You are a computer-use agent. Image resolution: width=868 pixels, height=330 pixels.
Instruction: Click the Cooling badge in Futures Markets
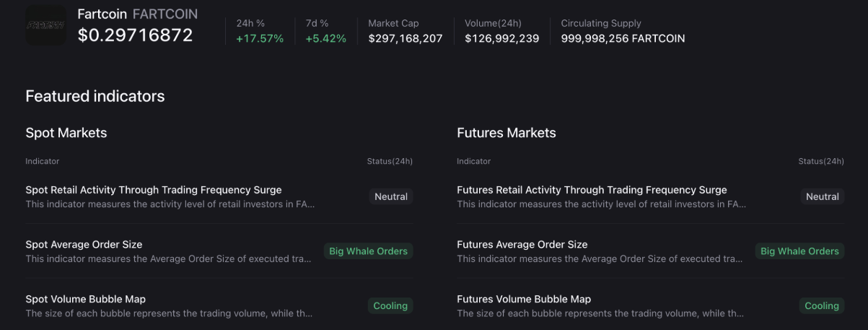(x=821, y=306)
